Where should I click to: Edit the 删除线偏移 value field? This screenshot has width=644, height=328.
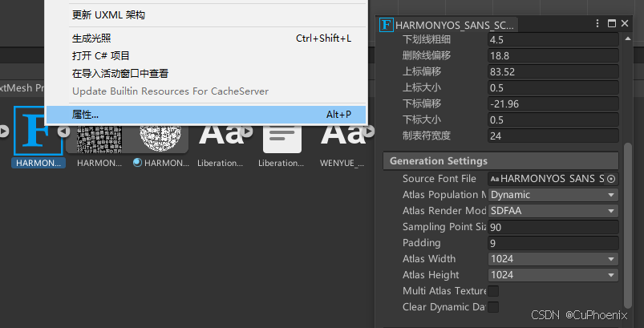pos(553,56)
